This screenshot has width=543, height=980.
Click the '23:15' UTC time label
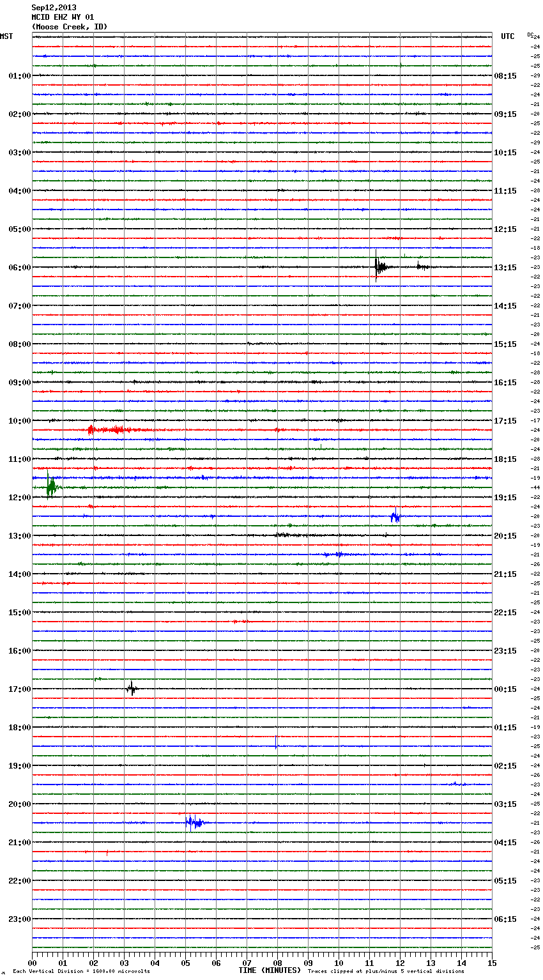point(505,650)
